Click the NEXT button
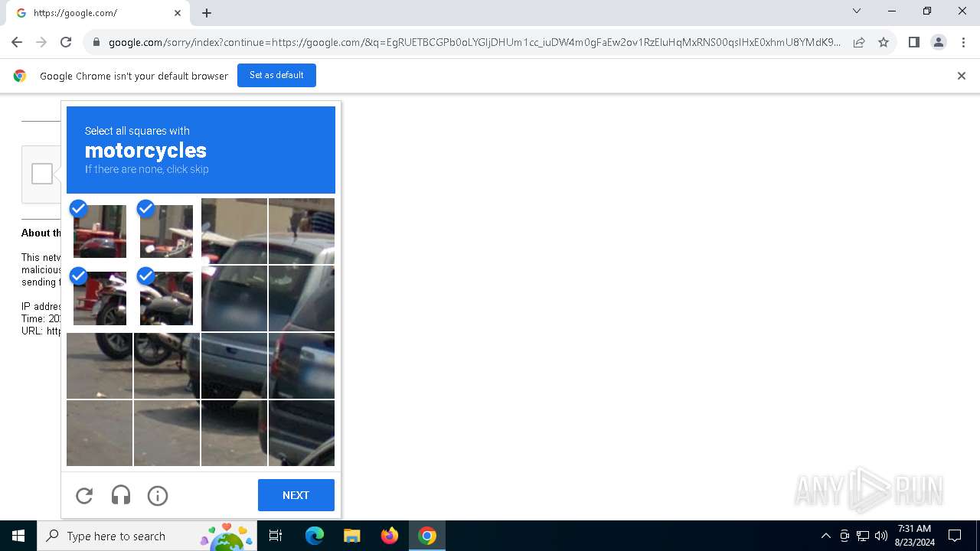980x551 pixels. point(296,495)
